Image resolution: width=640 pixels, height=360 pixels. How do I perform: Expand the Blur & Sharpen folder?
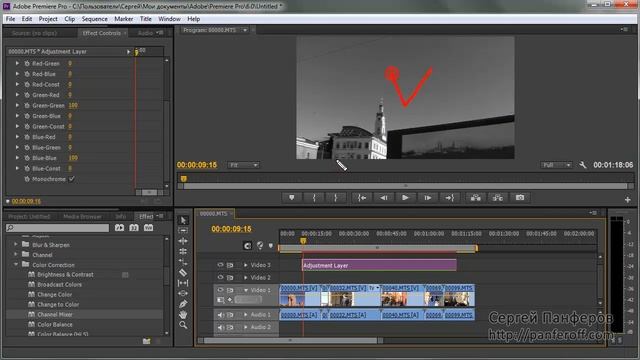[x=16, y=244]
